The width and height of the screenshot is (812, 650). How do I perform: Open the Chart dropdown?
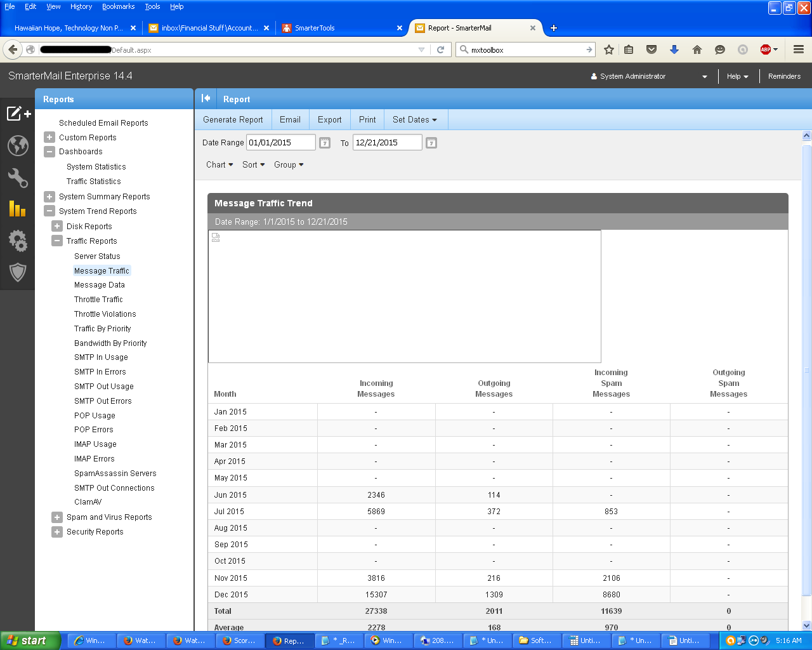[x=219, y=164]
